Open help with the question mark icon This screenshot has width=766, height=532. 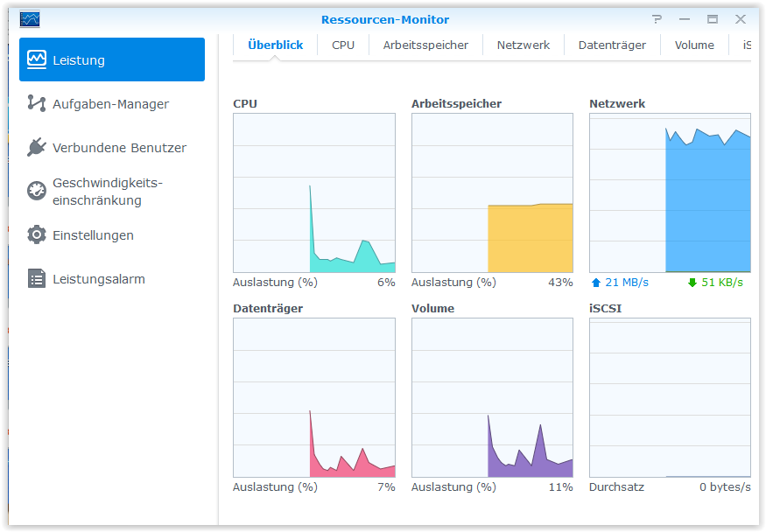657,19
